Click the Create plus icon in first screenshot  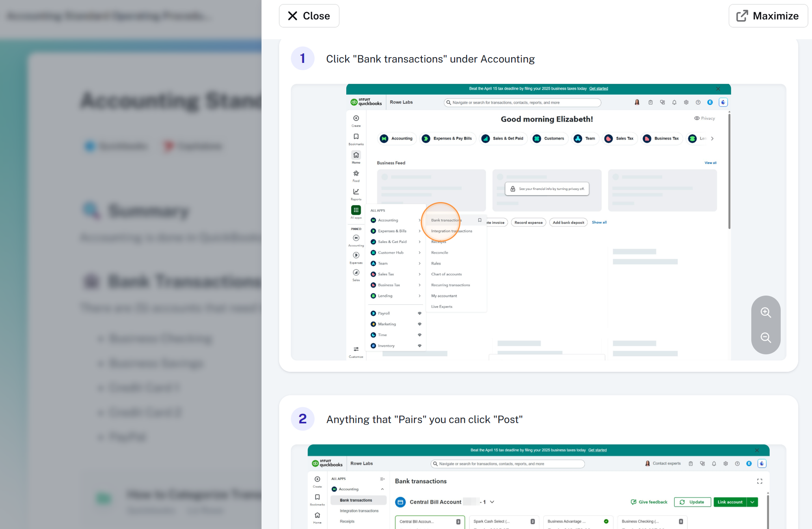point(356,118)
